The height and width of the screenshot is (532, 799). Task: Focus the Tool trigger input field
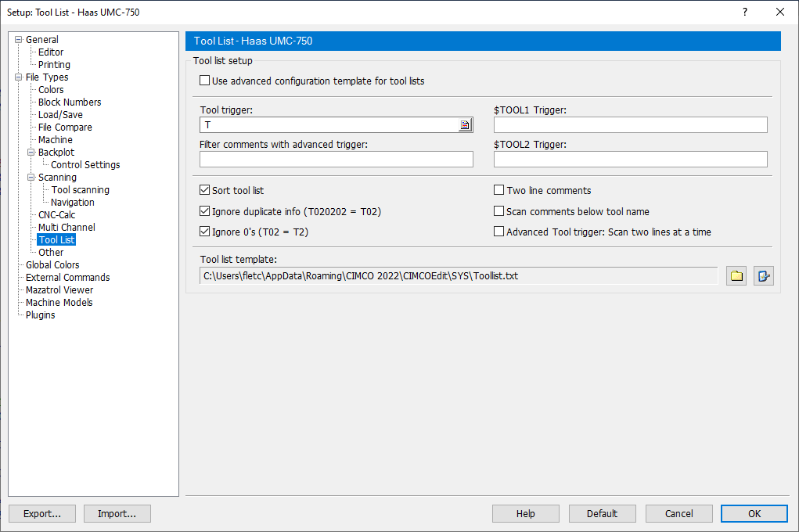pyautogui.click(x=329, y=125)
